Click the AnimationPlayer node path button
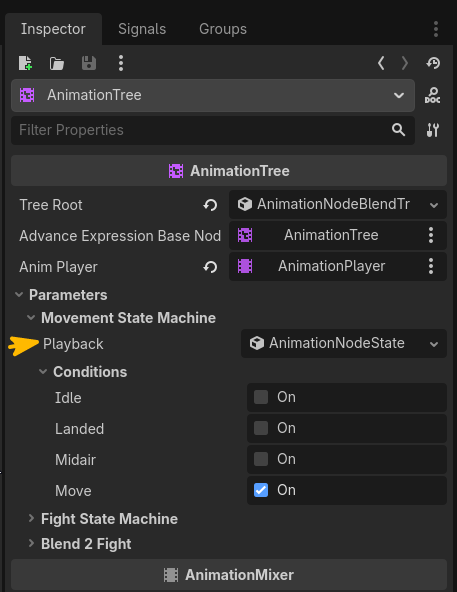Screen dimensions: 457x592 (x=326, y=267)
